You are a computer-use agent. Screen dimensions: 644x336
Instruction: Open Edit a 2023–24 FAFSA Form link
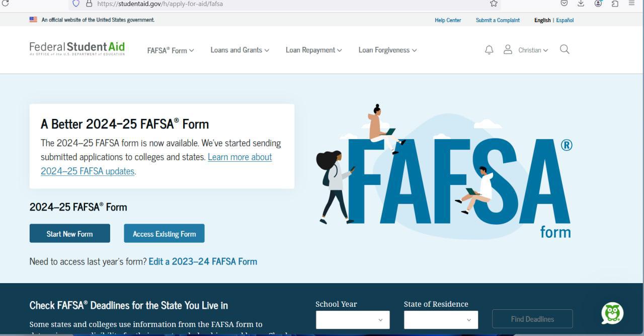(x=203, y=261)
